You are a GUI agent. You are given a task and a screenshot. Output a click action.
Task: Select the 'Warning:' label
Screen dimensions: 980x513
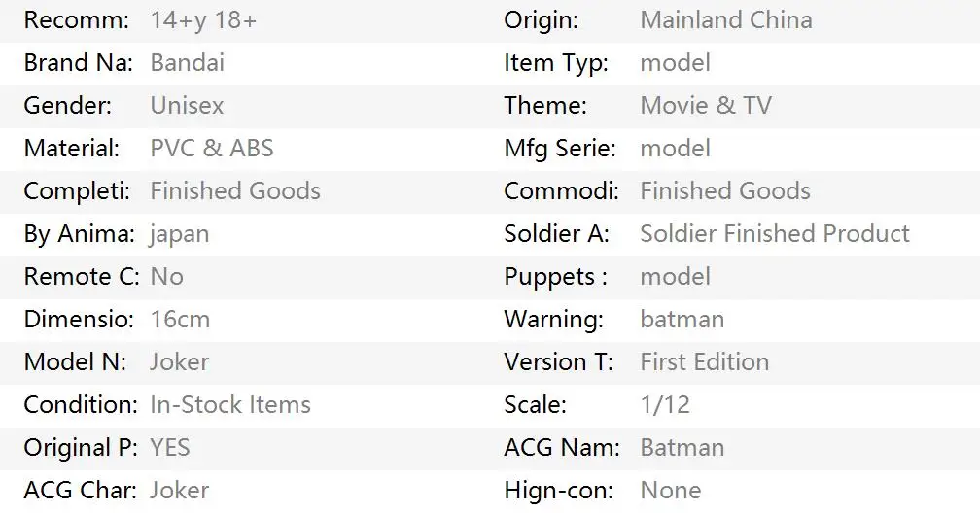pos(552,320)
